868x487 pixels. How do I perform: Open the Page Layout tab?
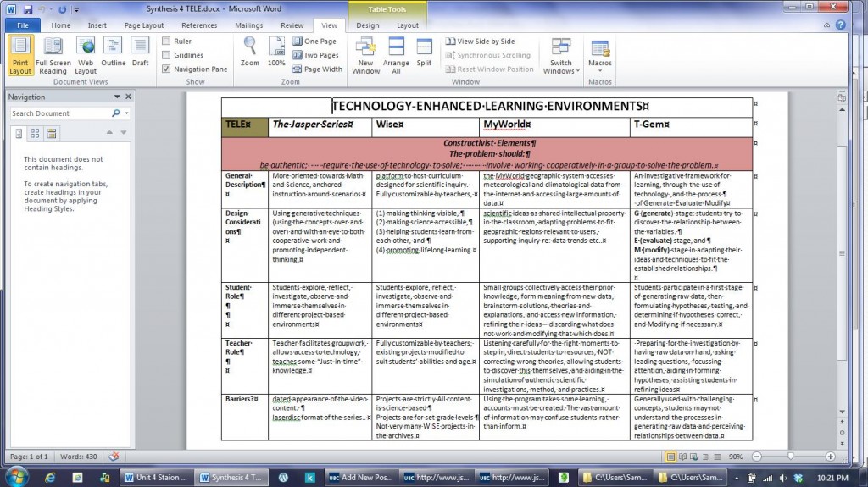[144, 25]
